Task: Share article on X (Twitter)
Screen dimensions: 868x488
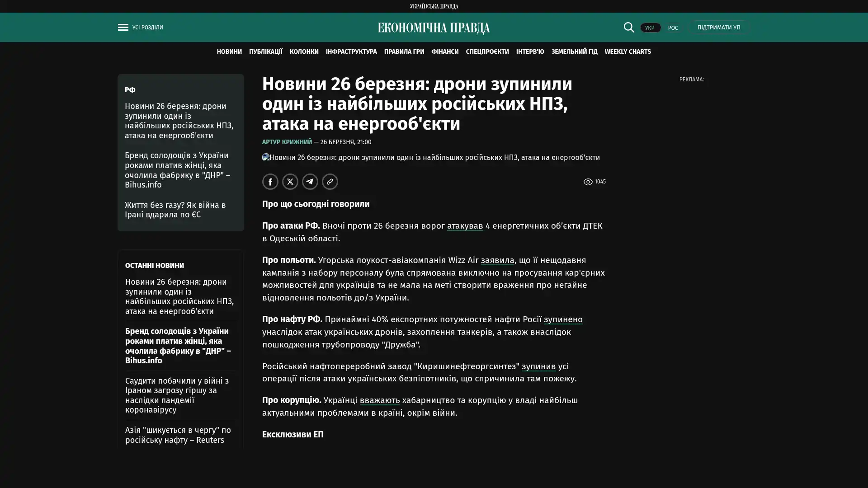Action: (x=290, y=182)
